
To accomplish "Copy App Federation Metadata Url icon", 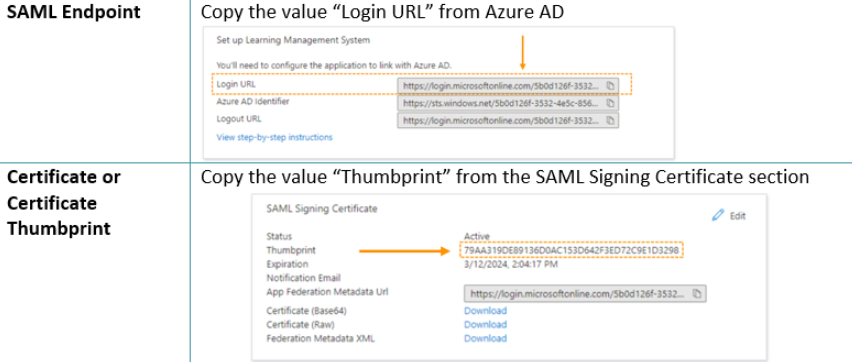I will click(697, 294).
